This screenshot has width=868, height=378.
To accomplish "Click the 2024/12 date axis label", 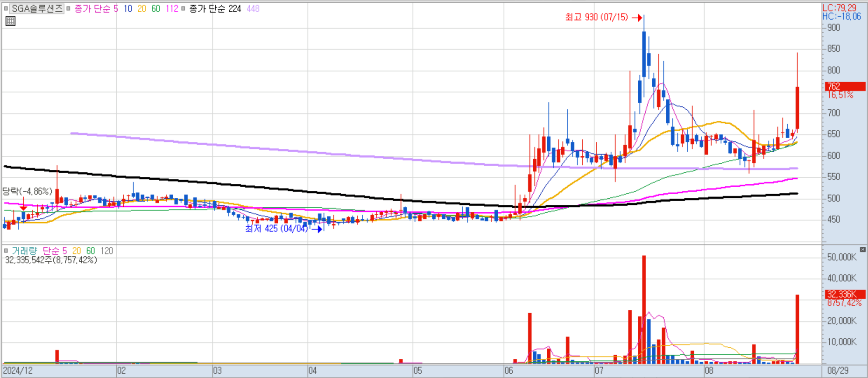I will (x=18, y=371).
